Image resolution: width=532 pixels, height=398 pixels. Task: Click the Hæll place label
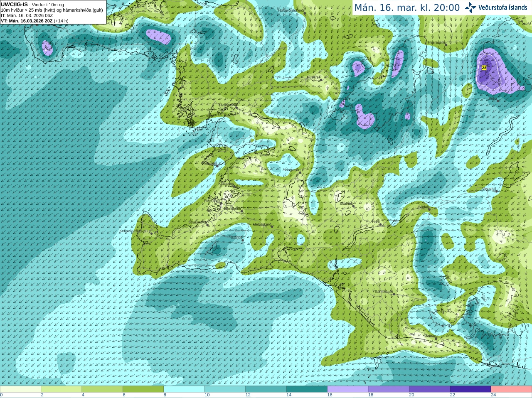point(376,222)
